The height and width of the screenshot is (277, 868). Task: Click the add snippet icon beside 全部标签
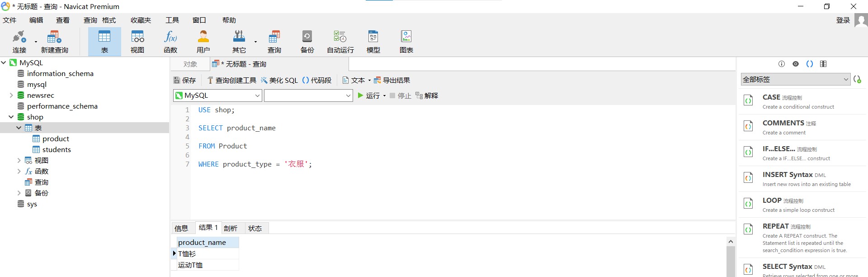click(x=858, y=79)
